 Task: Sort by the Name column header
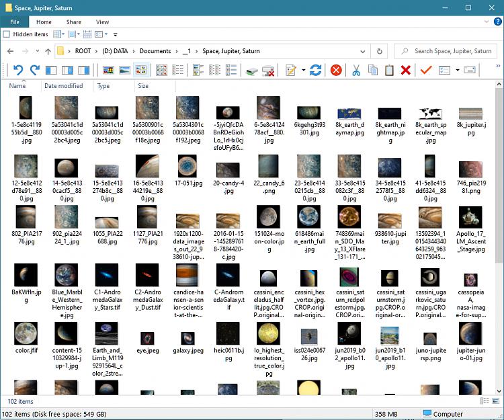point(17,86)
